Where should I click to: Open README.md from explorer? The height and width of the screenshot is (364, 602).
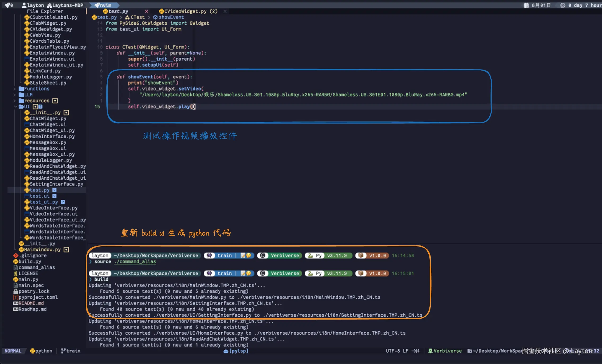(x=31, y=303)
